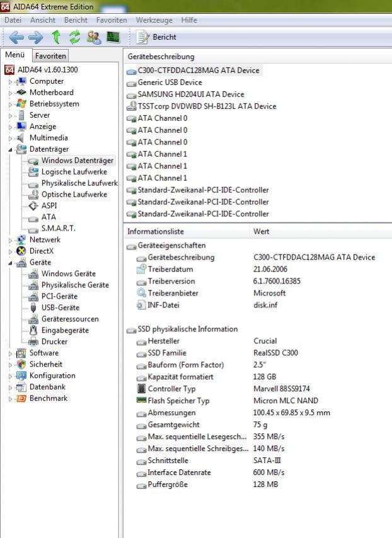Switch to the Favoriten tab

(50, 55)
